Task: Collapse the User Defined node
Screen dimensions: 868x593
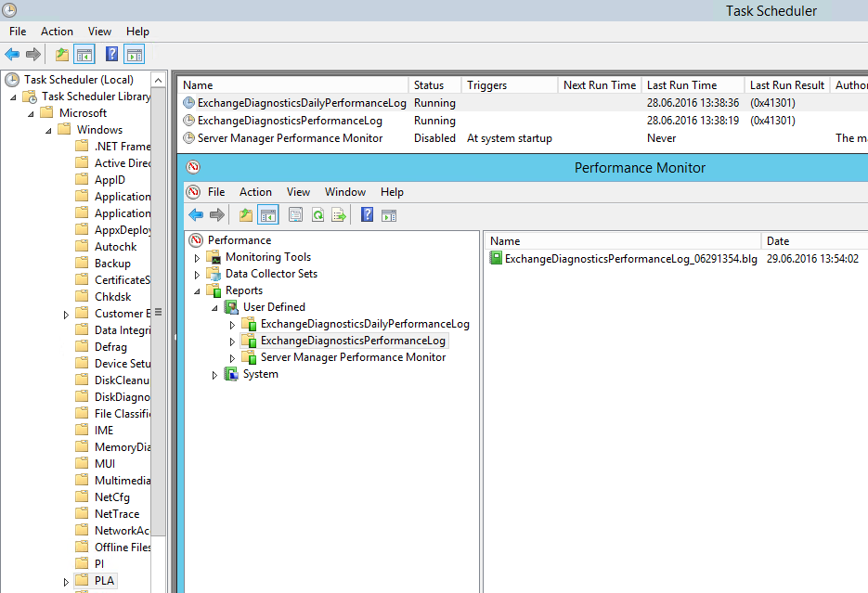Action: coord(214,308)
